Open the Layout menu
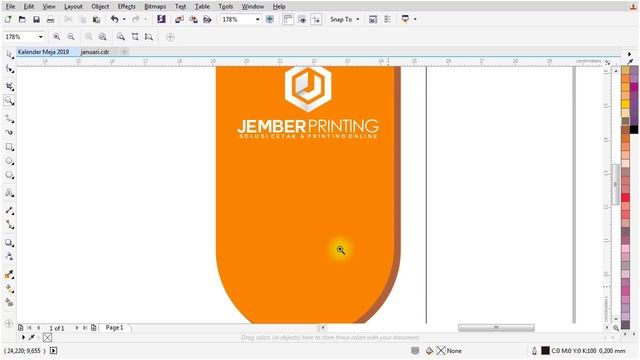 tap(73, 7)
